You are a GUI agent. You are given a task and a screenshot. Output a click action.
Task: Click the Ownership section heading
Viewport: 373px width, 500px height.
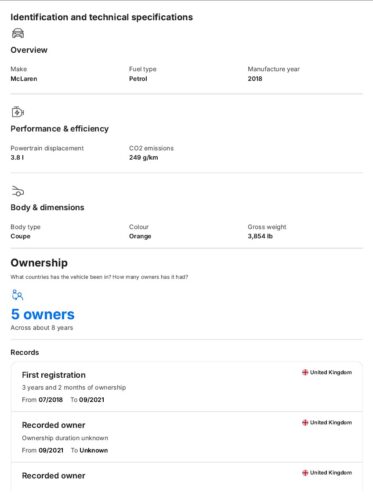39,263
